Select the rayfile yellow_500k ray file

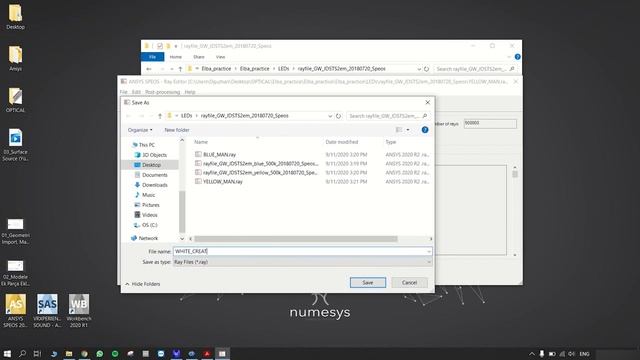[260, 173]
